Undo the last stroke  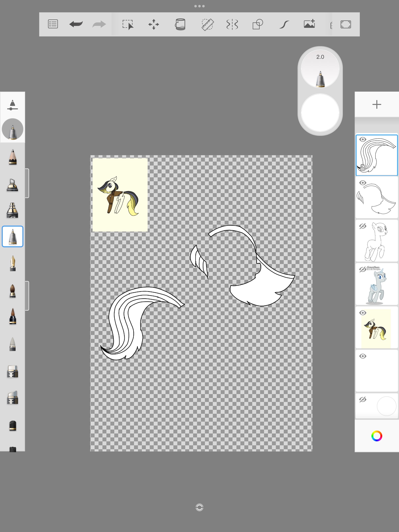[x=76, y=24]
